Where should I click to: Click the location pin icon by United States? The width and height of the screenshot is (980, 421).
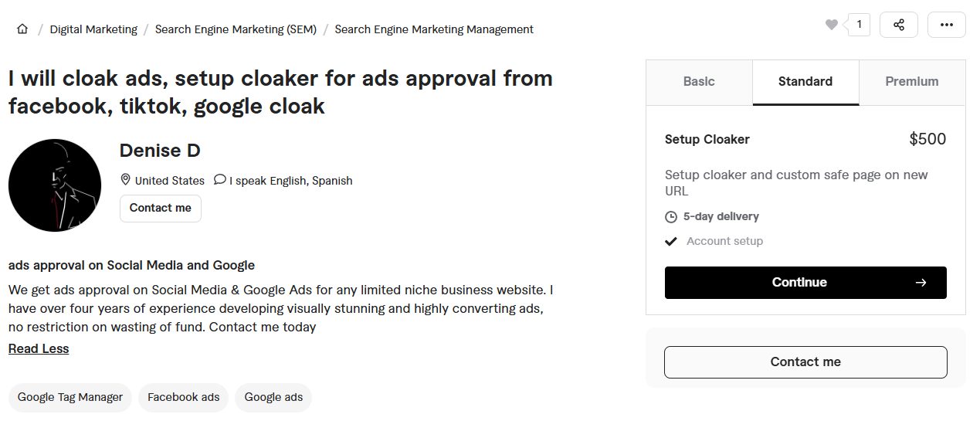(x=126, y=180)
